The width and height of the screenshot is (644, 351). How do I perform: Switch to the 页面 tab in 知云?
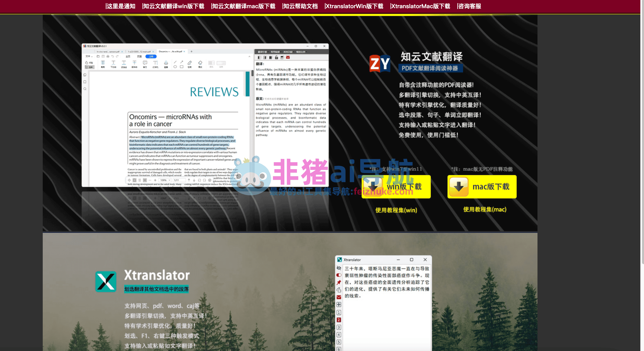139,56
